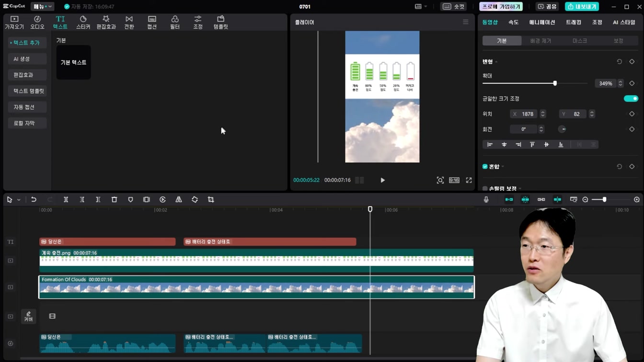Image resolution: width=644 pixels, height=362 pixels.
Task: Open the selection tool dropdown arrow
Action: point(19,200)
